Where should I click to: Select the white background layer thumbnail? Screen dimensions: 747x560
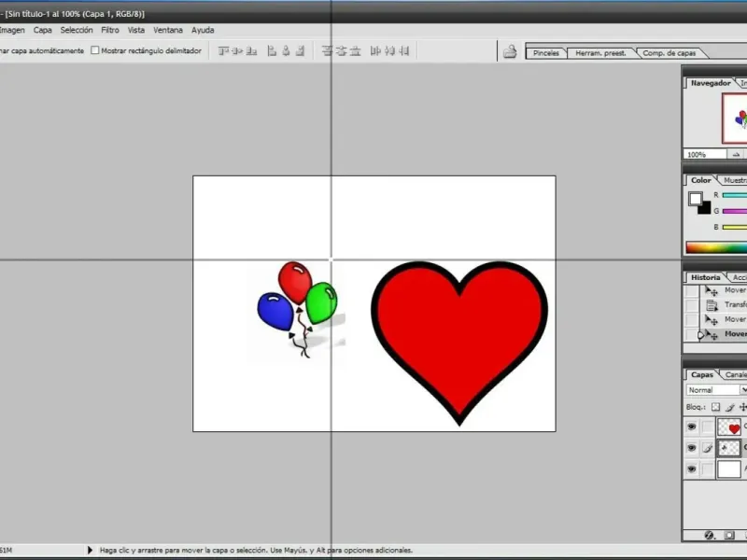coord(729,469)
